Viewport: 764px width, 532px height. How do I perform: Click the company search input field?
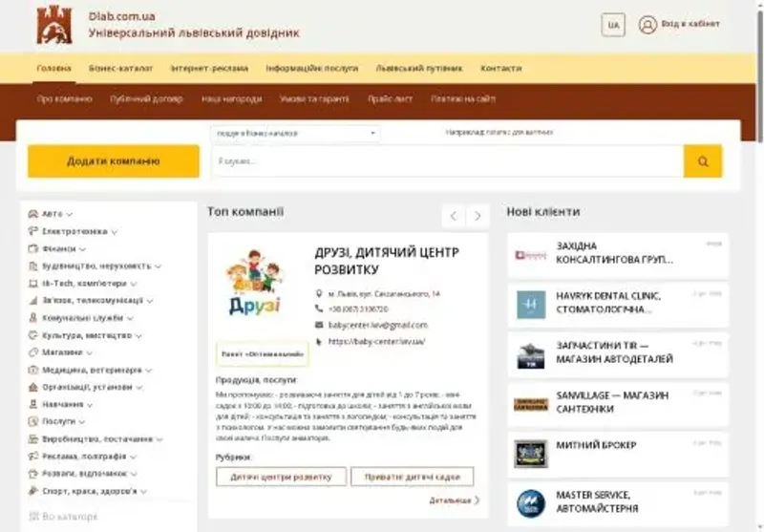[x=448, y=161]
